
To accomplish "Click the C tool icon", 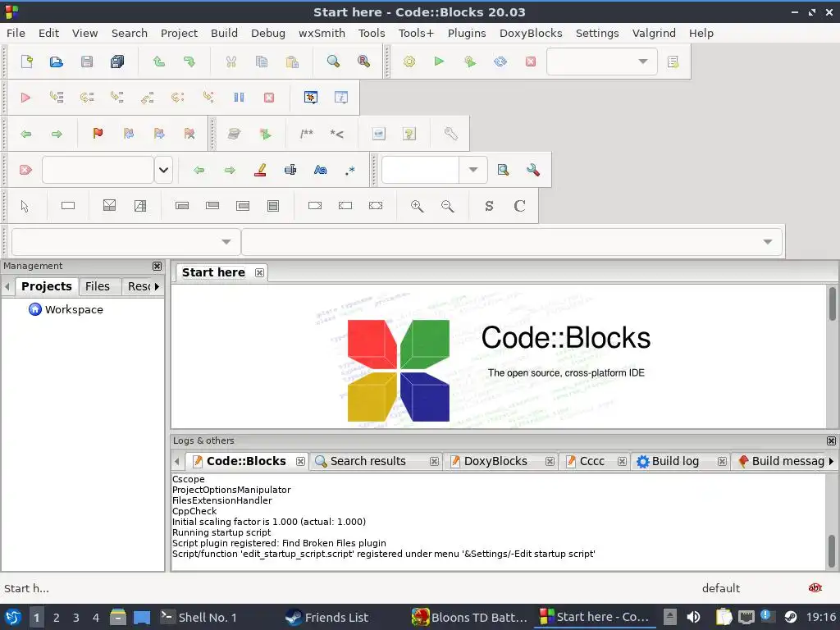I will 519,206.
